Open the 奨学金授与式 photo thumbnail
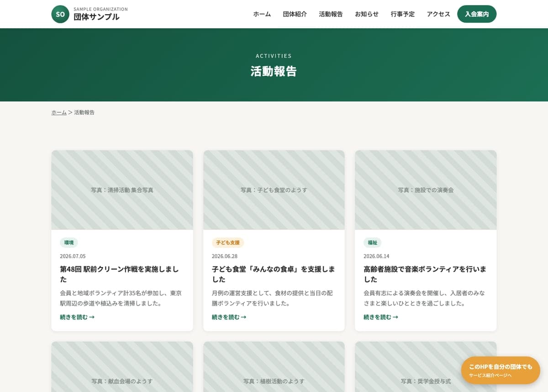Screen dimensions: 548x392 click(426, 366)
